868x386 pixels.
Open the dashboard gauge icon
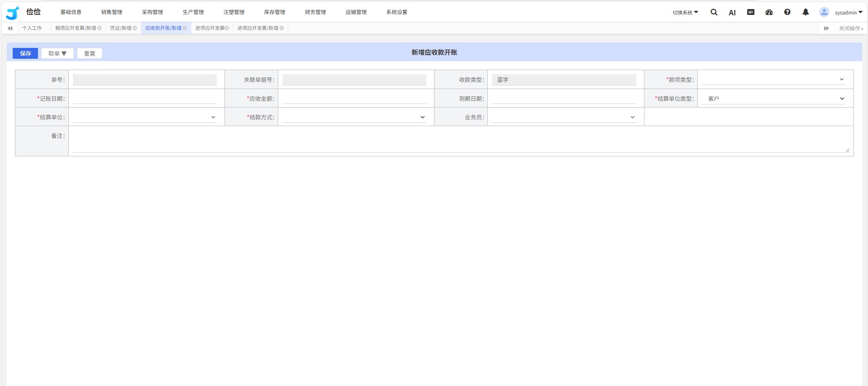tap(769, 12)
